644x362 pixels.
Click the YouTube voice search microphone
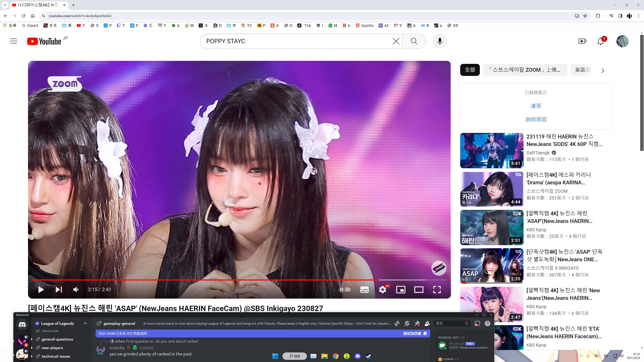[440, 41]
